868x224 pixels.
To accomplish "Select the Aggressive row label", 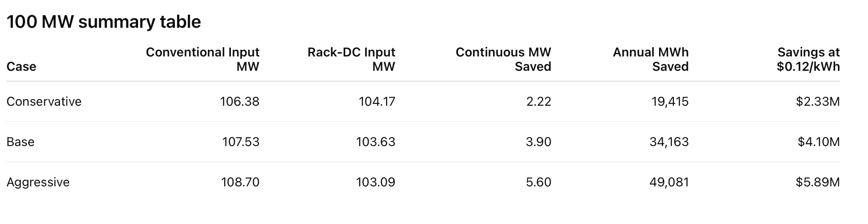I will 38,182.
